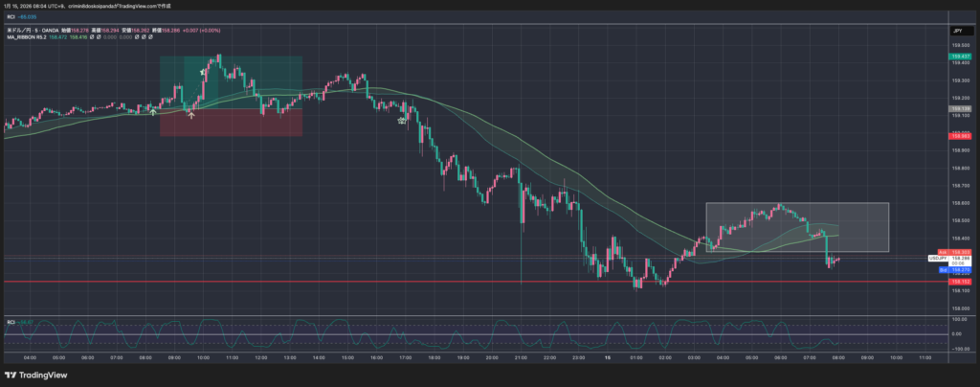Click the green 159.437 price label
This screenshot has width=980, height=387.
(958, 57)
